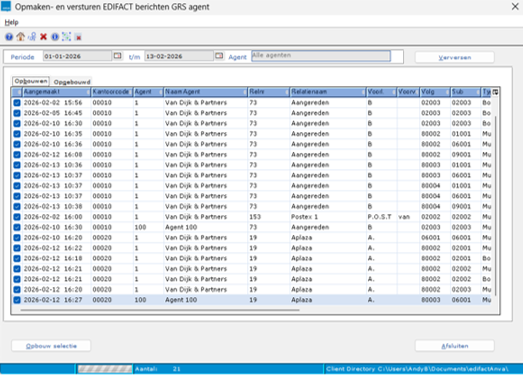
Task: Uncheck the row created 2026-02-05 16:45
Action: click(x=17, y=113)
